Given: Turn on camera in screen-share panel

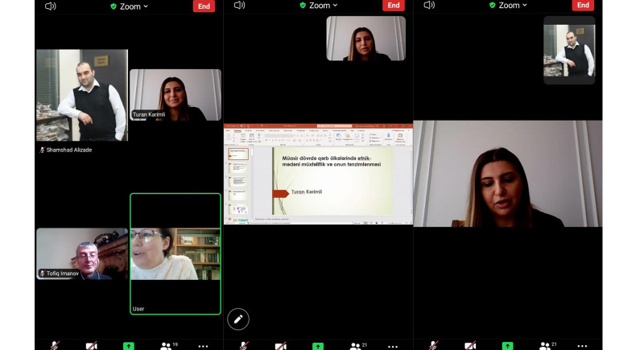Looking at the screenshot, I should pos(281,346).
